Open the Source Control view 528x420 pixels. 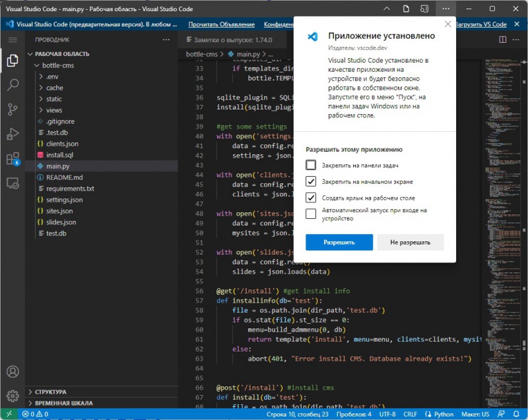coord(13,109)
